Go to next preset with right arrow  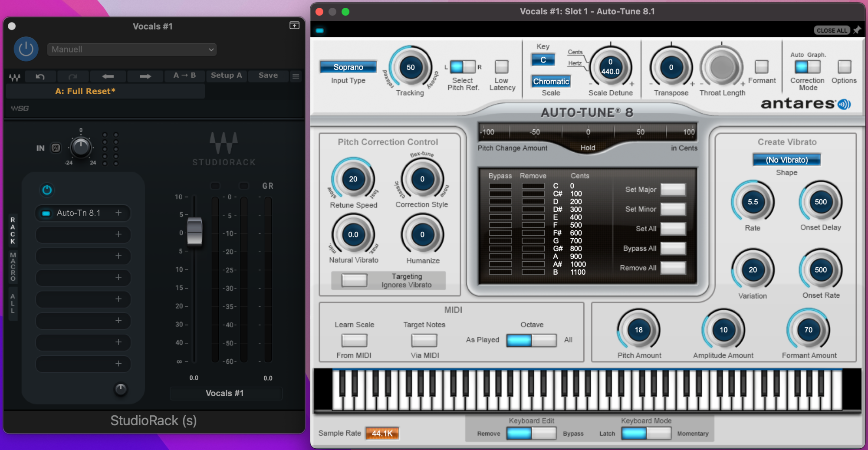pos(145,76)
